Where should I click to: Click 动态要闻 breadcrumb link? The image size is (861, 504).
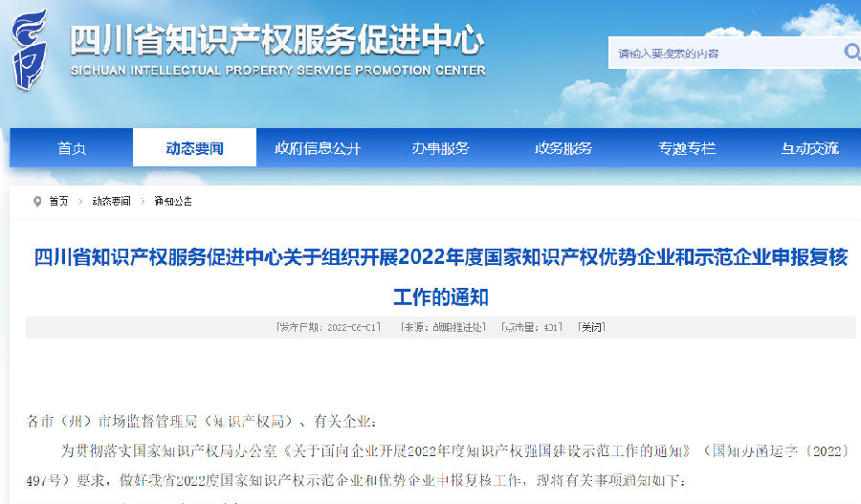coord(111,201)
